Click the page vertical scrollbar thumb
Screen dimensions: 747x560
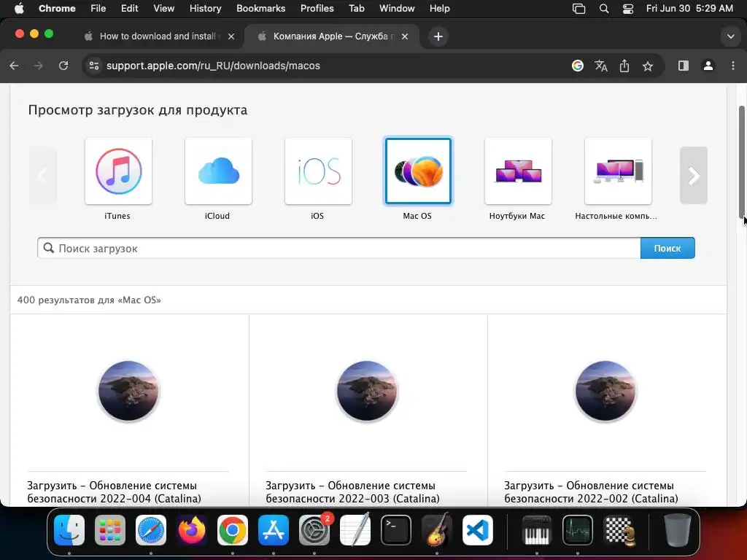(x=742, y=161)
